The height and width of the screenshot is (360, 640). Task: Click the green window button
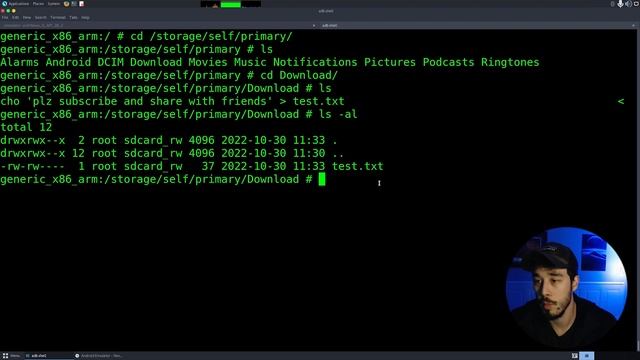(8, 11)
